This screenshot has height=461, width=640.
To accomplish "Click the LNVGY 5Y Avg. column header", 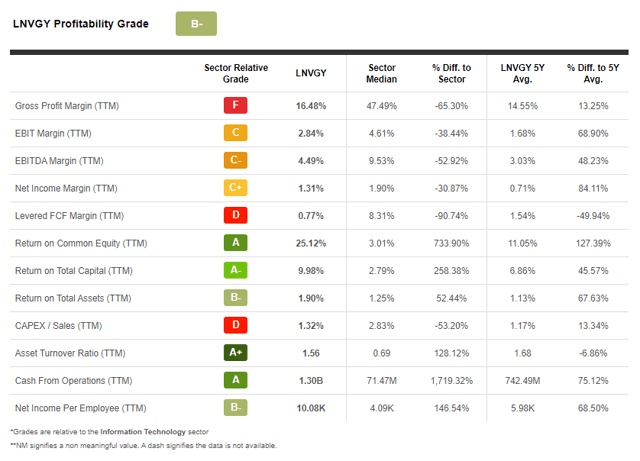I will pyautogui.click(x=521, y=73).
